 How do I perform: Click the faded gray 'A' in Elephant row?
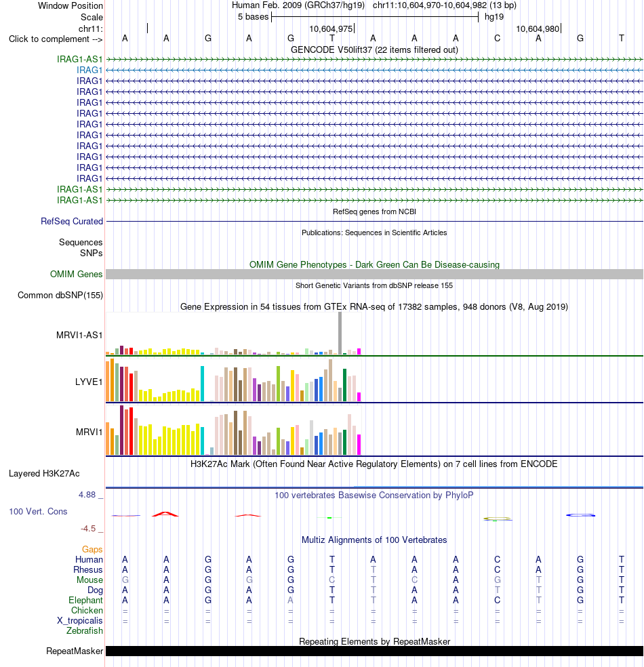pos(291,600)
